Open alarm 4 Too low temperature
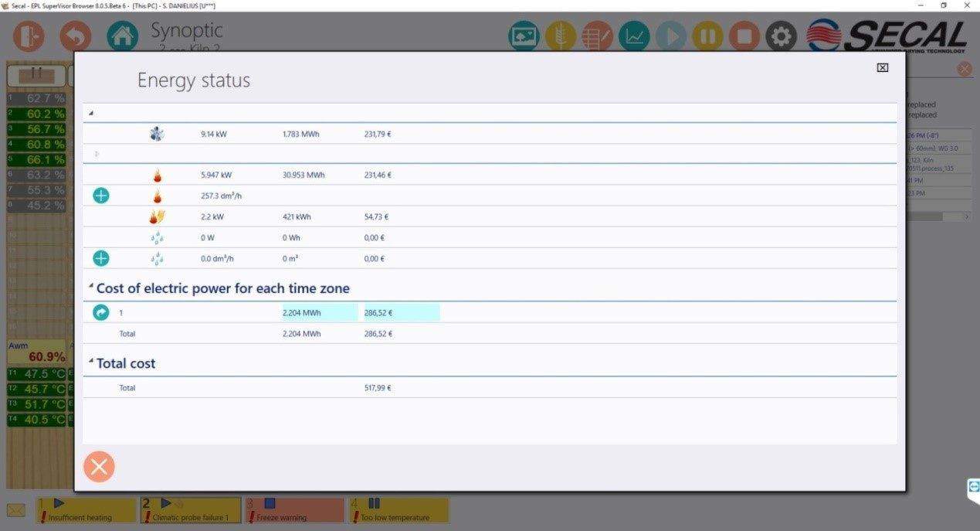Image resolution: width=980 pixels, height=531 pixels. tap(398, 510)
